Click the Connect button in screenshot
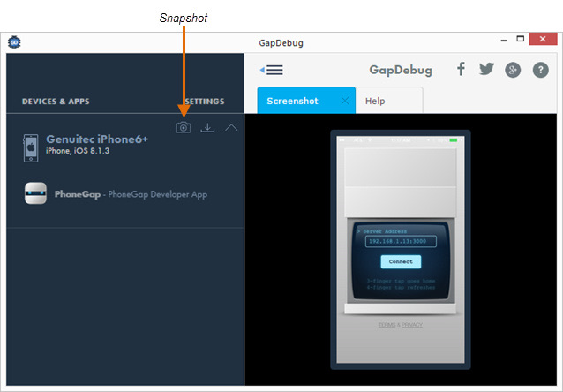This screenshot has height=392, width=563. pos(401,261)
